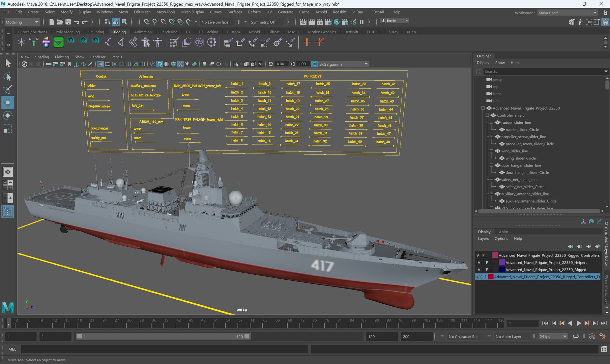Click the purple Helpers layer color swatch
The width and height of the screenshot is (610, 364).
pyautogui.click(x=502, y=263)
